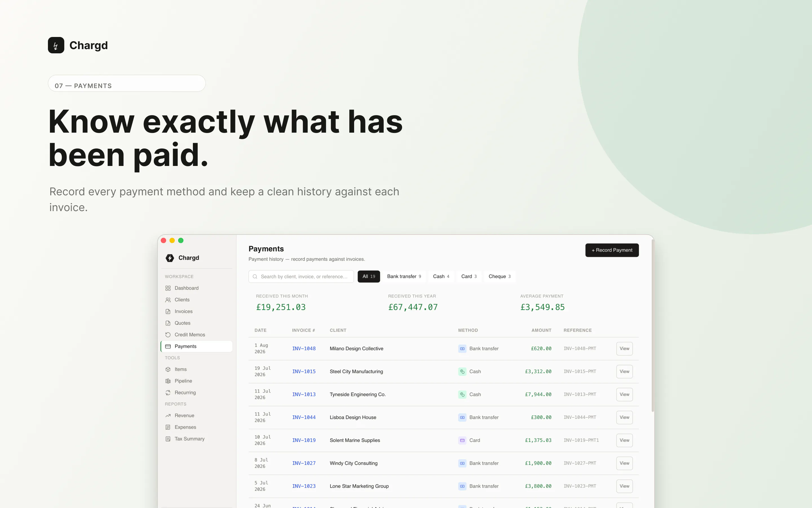Open invoice link INV-1023
The height and width of the screenshot is (508, 812).
pyautogui.click(x=304, y=486)
